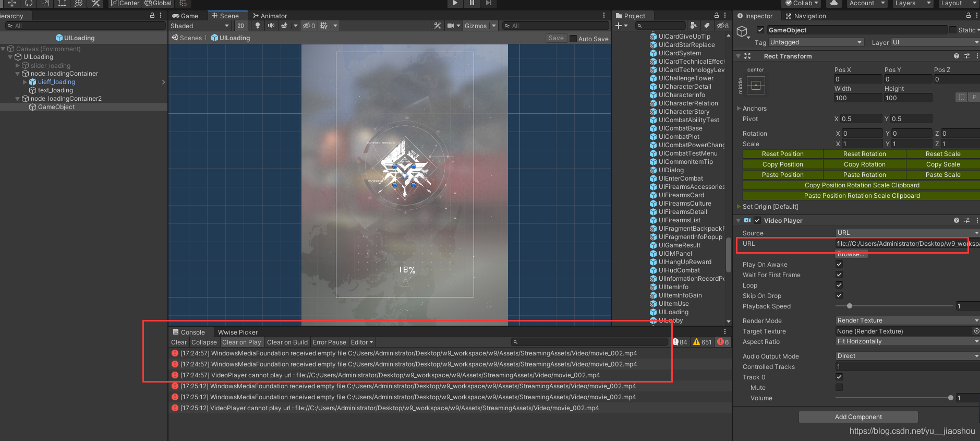Open Shaded draw mode dropdown
Screen dimensions: 980x441
pos(200,26)
